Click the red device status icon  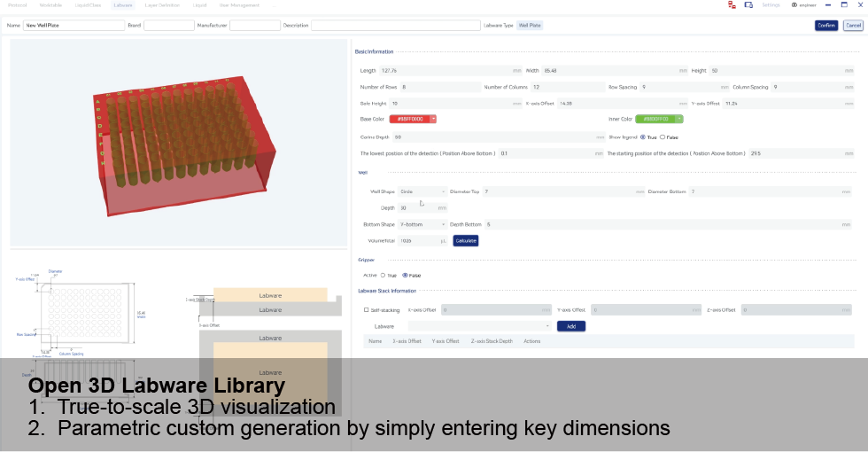point(732,5)
